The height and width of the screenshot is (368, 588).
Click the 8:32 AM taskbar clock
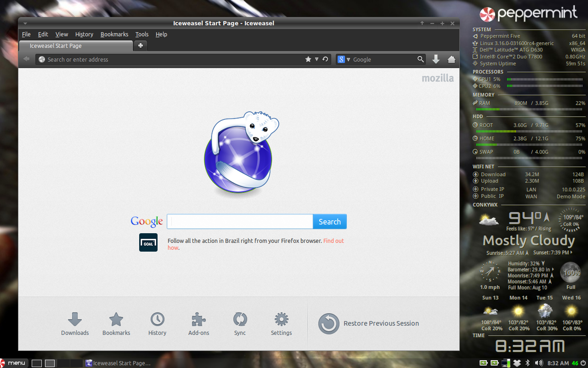558,363
